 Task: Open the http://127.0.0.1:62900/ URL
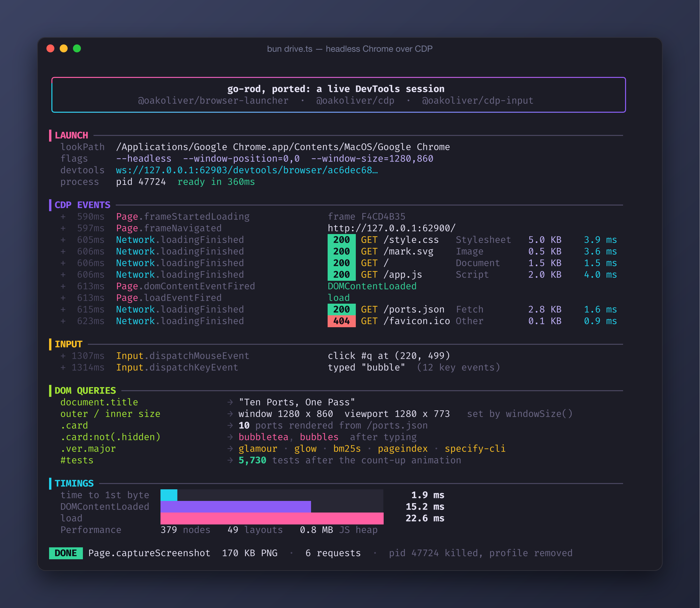[392, 228]
